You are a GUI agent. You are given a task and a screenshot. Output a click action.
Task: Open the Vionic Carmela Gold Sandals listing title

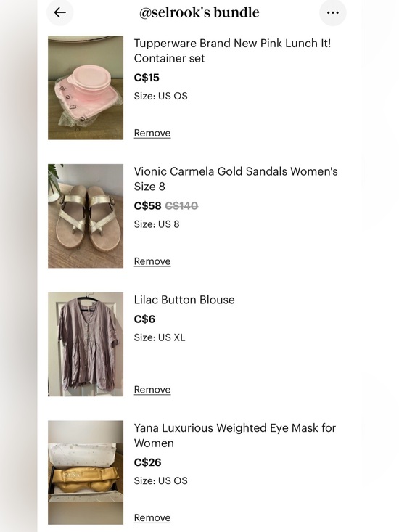[236, 179]
